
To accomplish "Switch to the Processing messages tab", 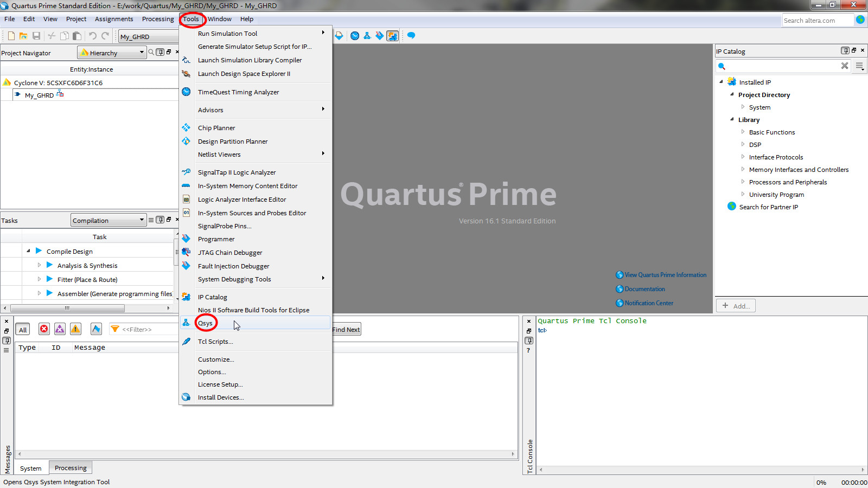I will coord(71,467).
